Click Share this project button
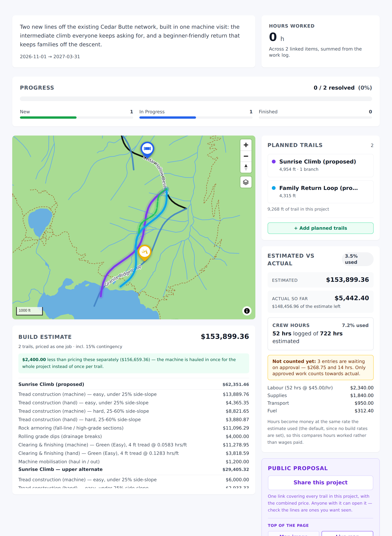 tap(320, 483)
